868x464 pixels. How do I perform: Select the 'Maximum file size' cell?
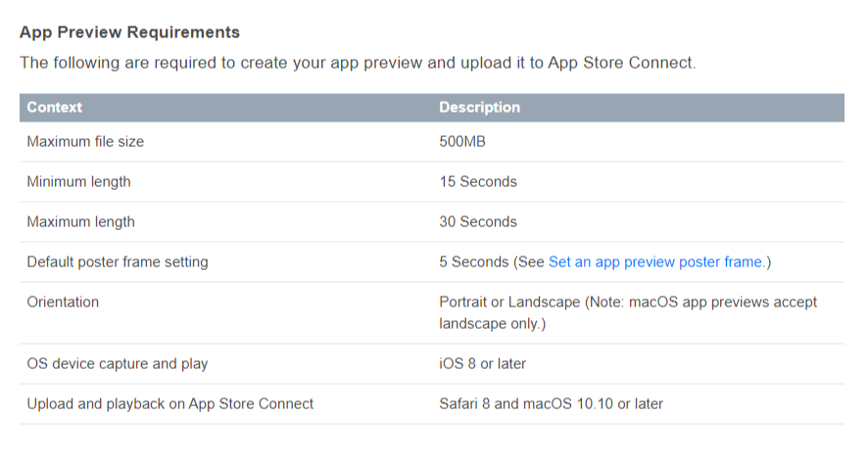tap(85, 142)
